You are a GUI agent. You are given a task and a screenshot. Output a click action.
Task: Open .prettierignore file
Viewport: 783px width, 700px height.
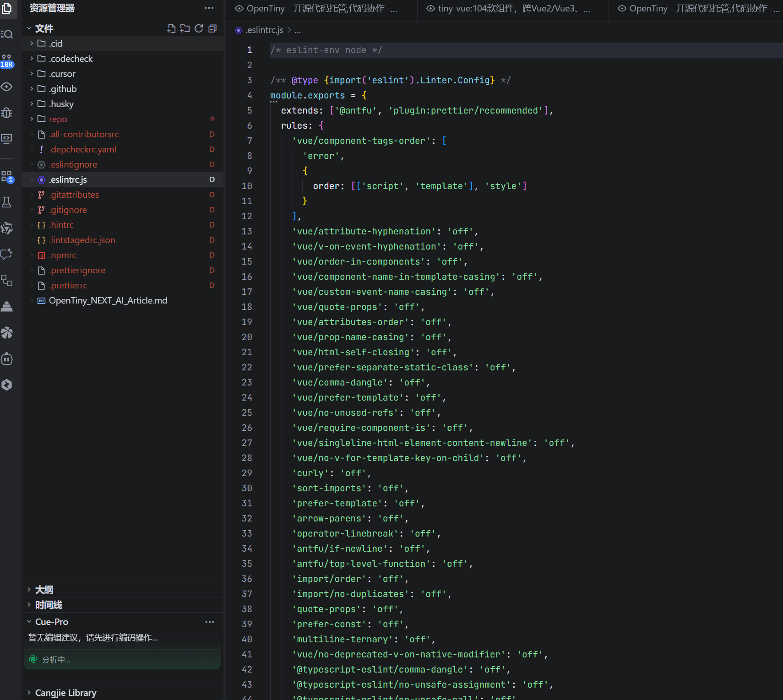pos(122,270)
